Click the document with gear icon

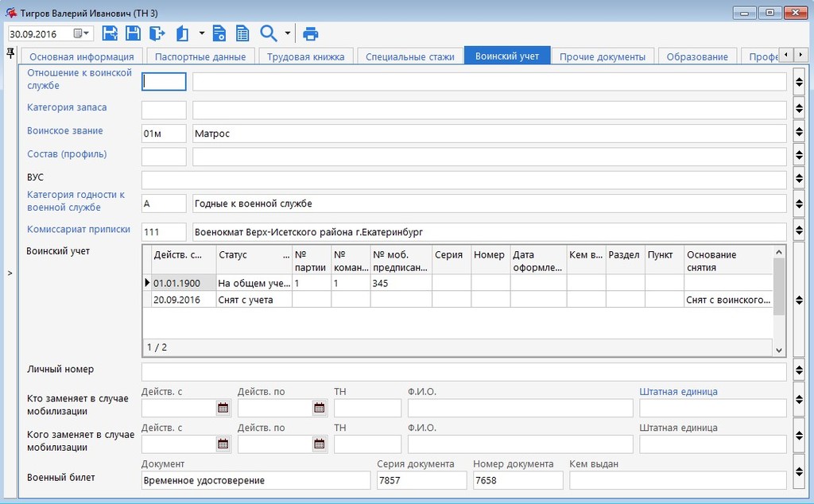[219, 33]
